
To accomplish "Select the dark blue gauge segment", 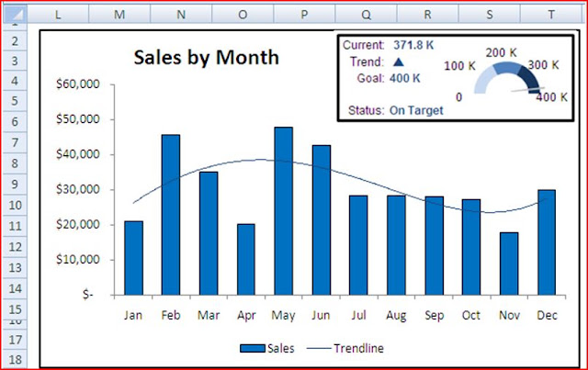I will [x=530, y=80].
